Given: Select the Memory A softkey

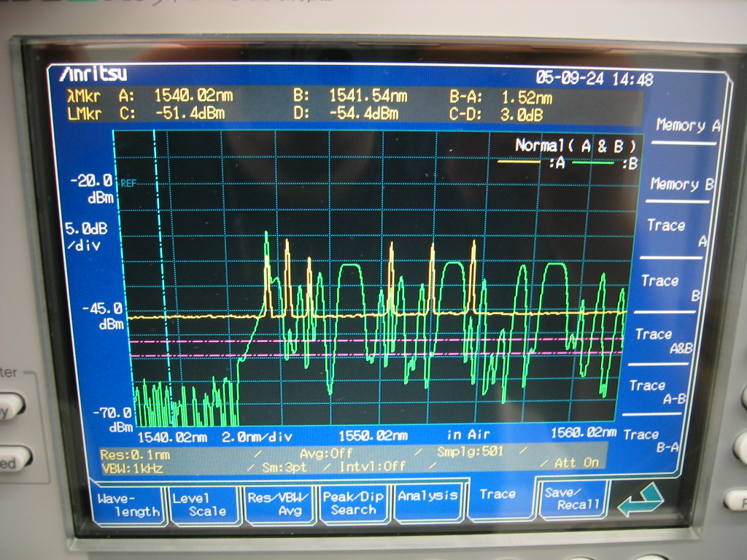Looking at the screenshot, I should (x=686, y=125).
